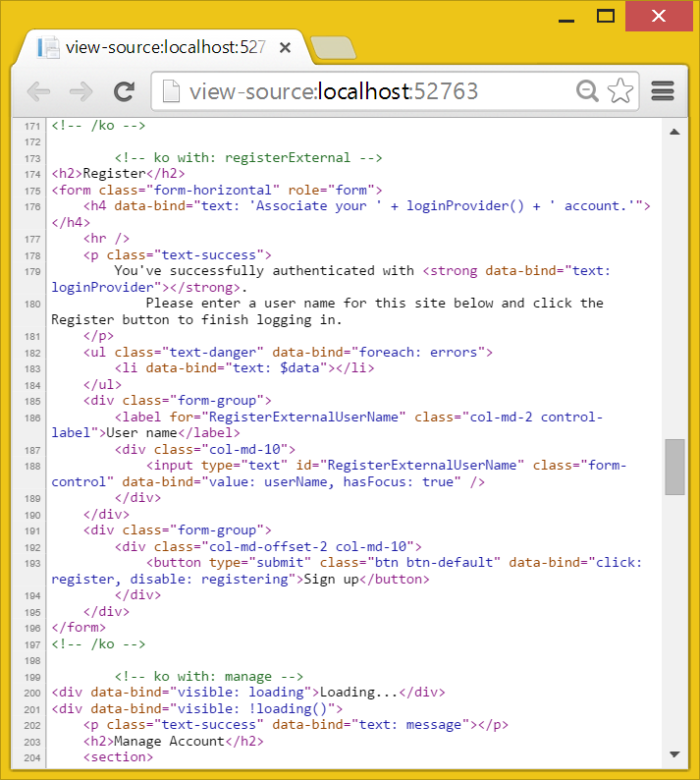
Task: Click "$data" list item on line 183
Action: [x=299, y=368]
